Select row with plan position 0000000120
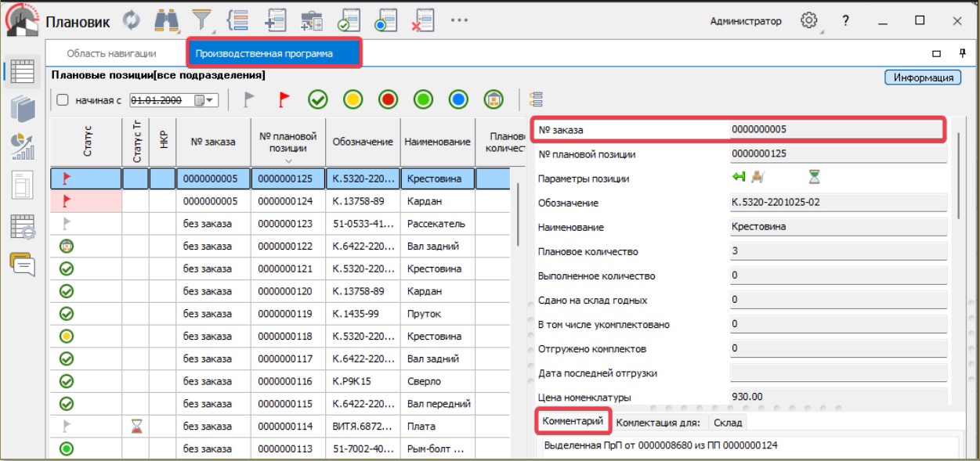980x461 pixels. (x=287, y=291)
